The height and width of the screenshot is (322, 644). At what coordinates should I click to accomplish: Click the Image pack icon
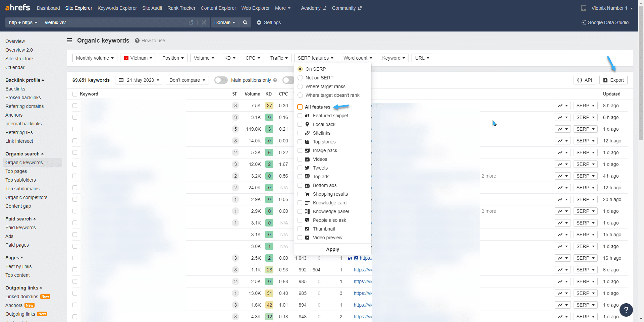point(307,150)
